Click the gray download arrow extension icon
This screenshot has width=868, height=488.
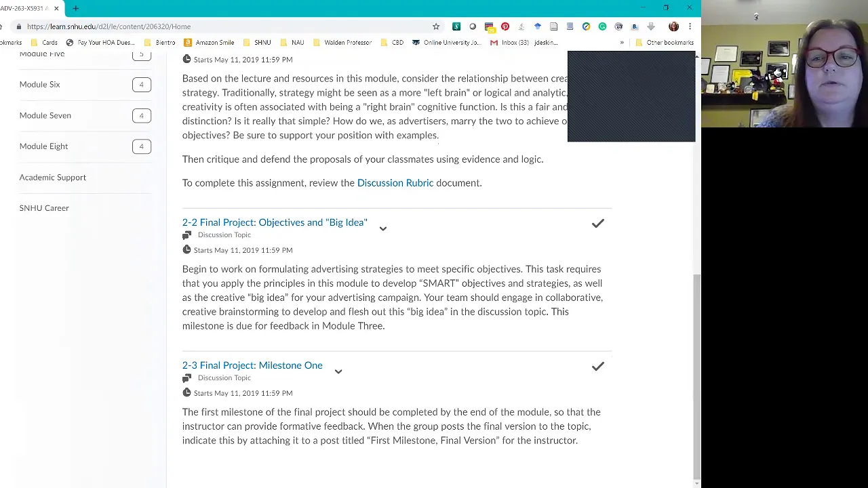coord(651,26)
